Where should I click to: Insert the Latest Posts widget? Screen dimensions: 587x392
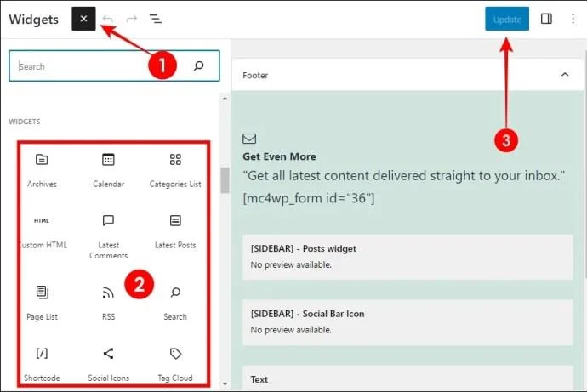pyautogui.click(x=175, y=232)
